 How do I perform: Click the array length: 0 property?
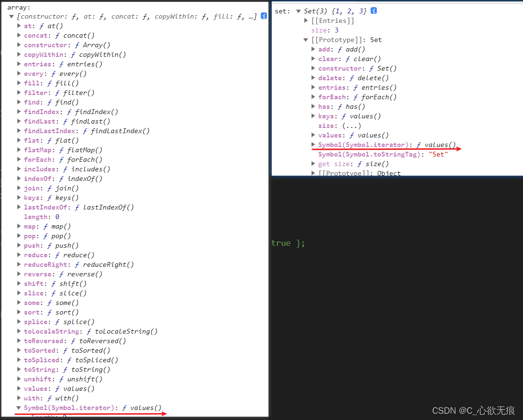(x=42, y=217)
